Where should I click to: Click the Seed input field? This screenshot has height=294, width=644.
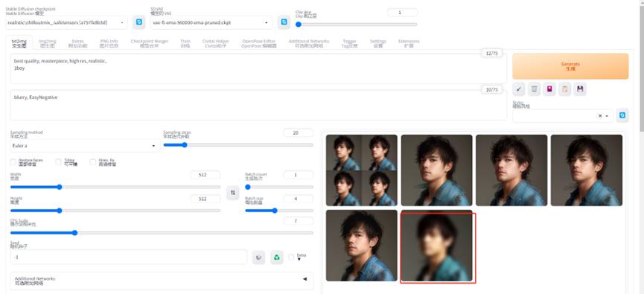click(129, 257)
